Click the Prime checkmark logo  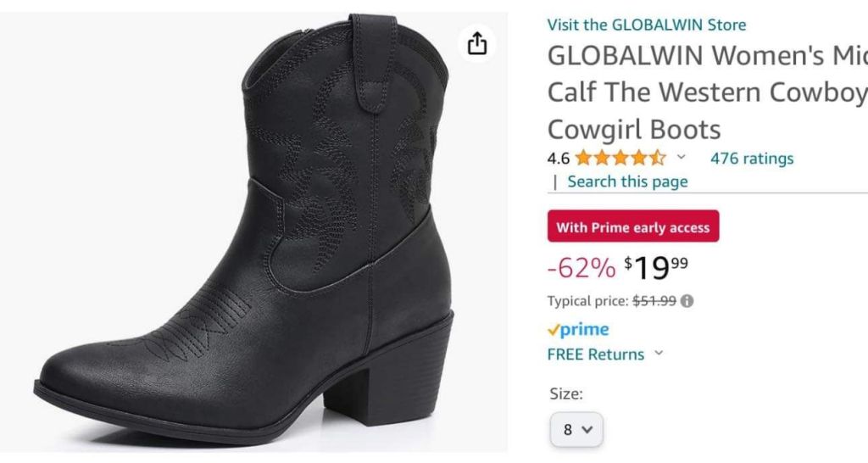[x=578, y=330]
